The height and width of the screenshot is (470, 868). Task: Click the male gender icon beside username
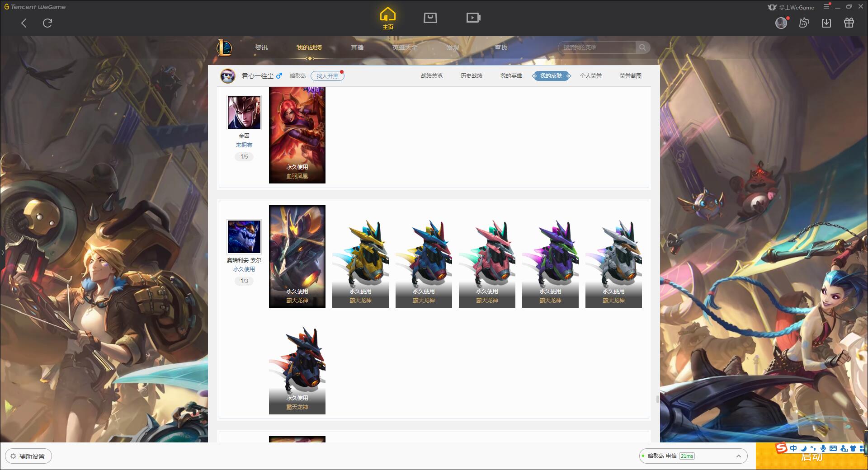point(279,75)
